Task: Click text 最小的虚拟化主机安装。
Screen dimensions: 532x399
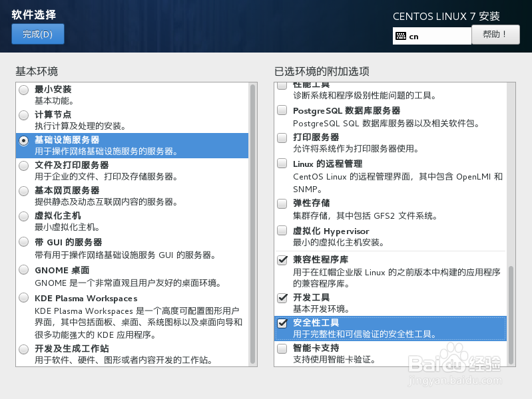Action: [339, 243]
